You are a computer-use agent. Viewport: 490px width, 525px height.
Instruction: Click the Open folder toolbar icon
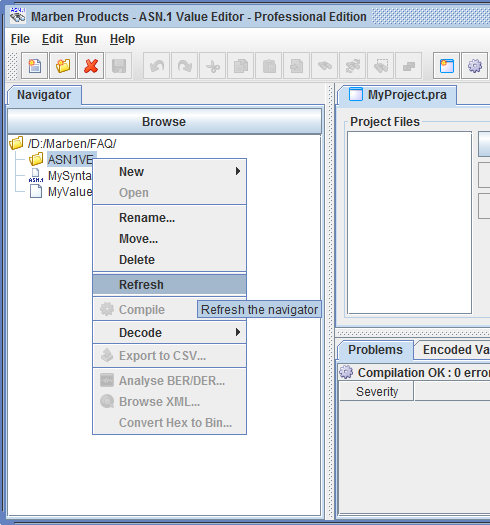63,66
